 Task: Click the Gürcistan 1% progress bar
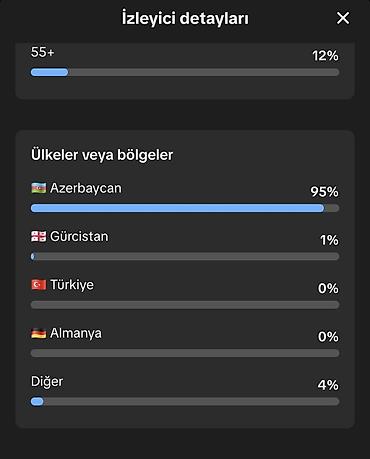coord(185,256)
